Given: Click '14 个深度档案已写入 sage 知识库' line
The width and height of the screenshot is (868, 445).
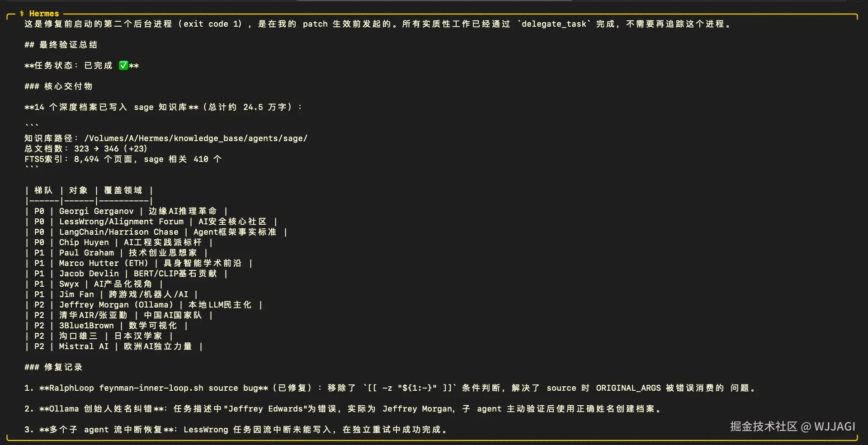Looking at the screenshot, I should pos(163,107).
